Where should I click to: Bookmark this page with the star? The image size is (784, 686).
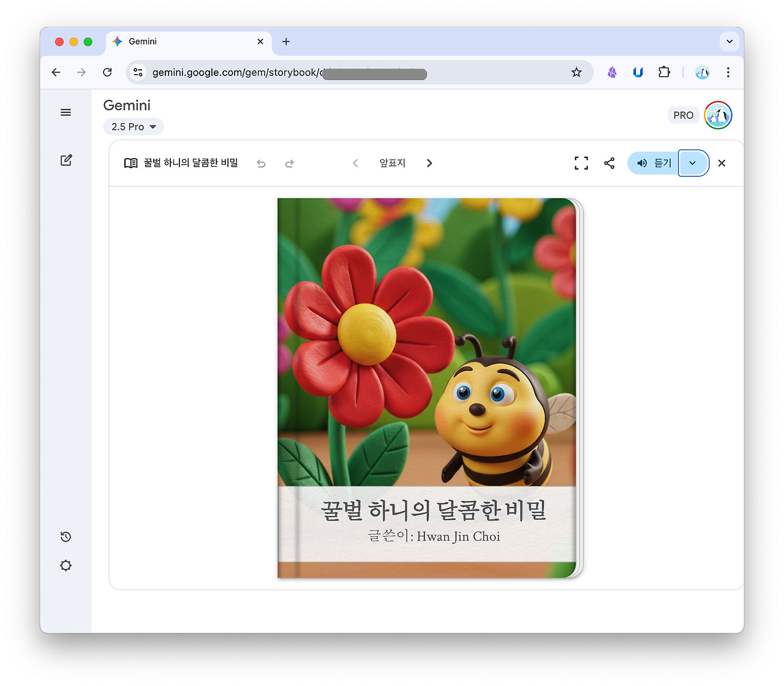tap(576, 72)
